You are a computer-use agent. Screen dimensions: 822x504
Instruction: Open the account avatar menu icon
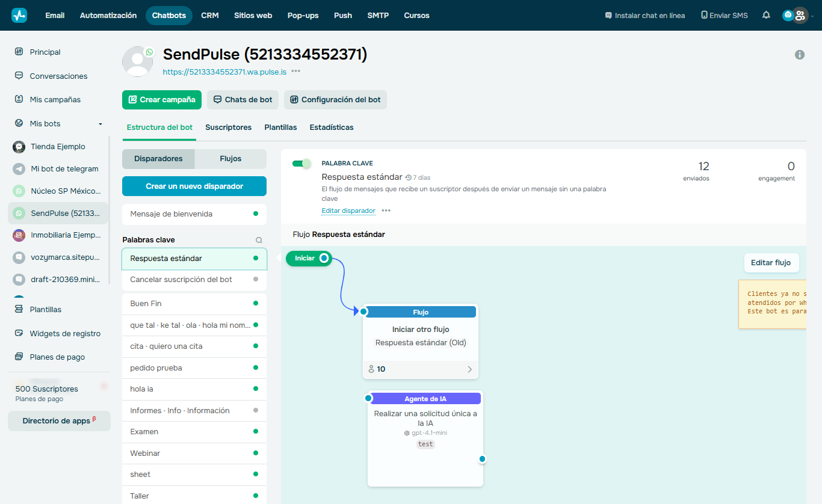[801, 15]
